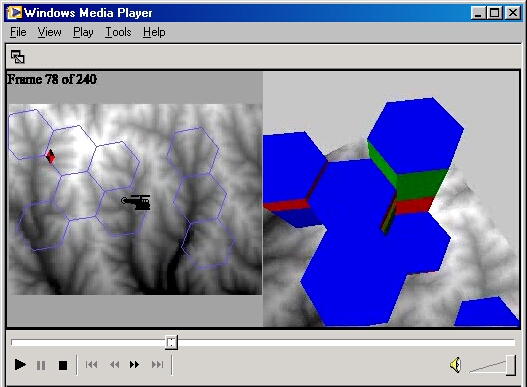The width and height of the screenshot is (527, 387).
Task: Click the red diamond marker on terrain
Action: point(50,156)
